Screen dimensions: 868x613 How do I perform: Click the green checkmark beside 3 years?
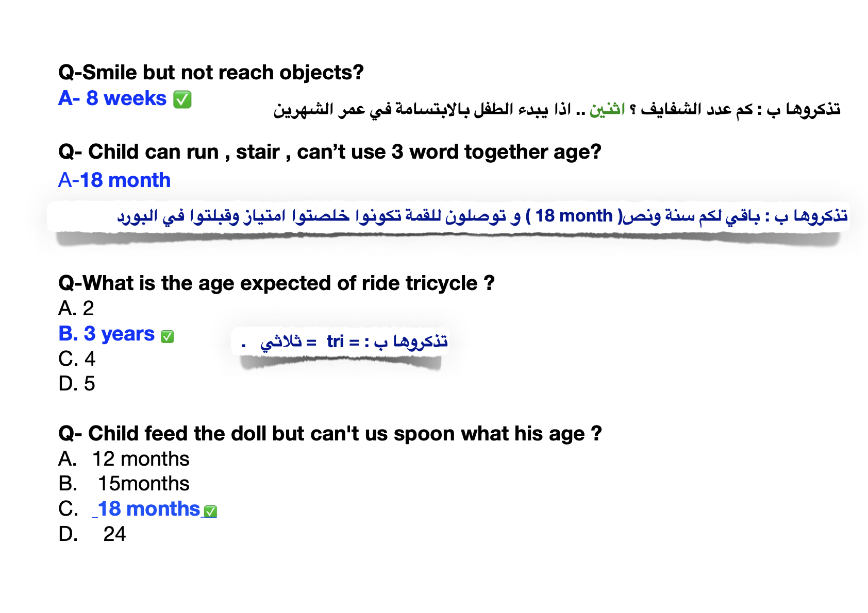point(167,336)
